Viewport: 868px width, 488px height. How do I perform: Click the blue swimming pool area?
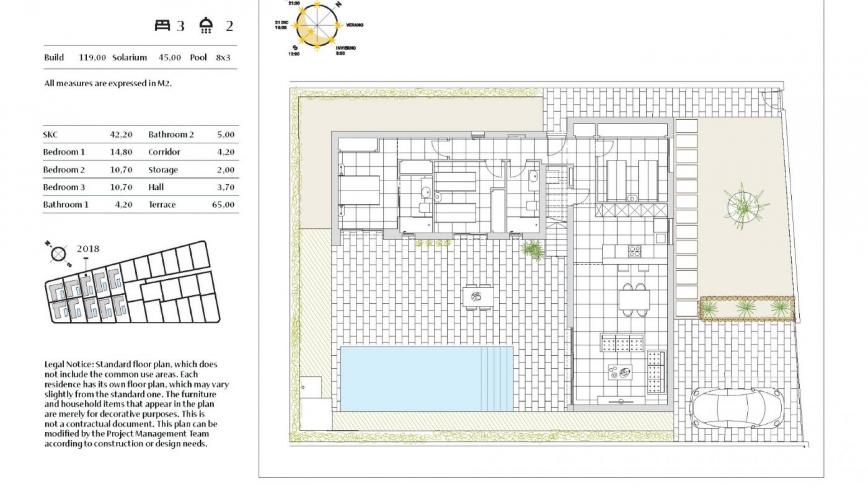click(426, 379)
